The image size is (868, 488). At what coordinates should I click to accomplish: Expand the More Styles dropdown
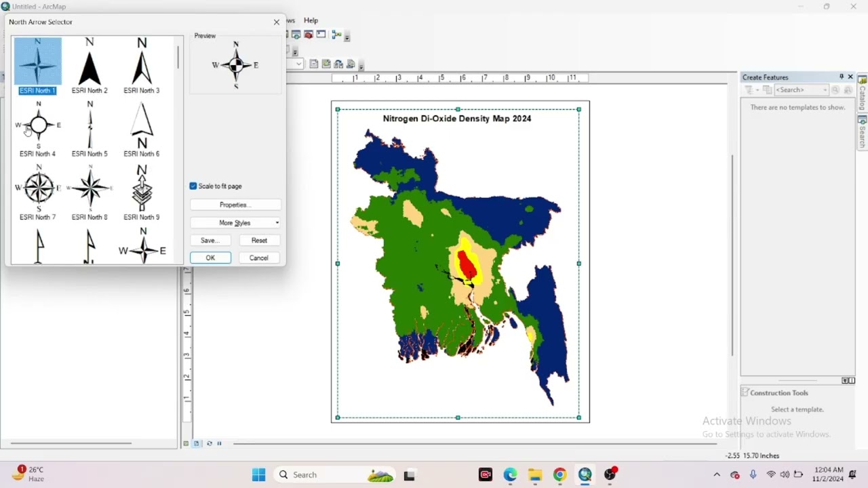[235, 223]
